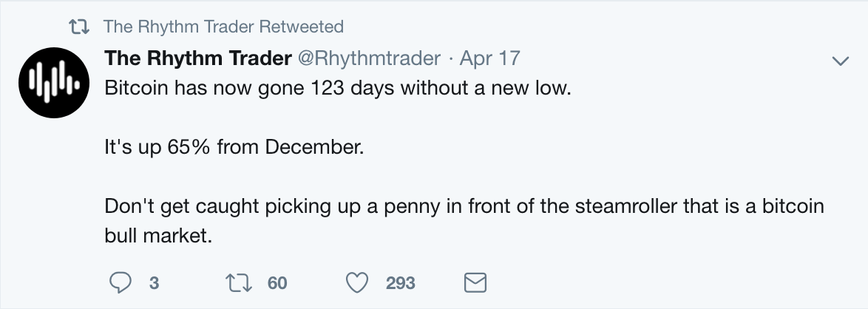Viewport: 868px width, 309px height.
Task: Click the It's up 65% from December line
Action: click(x=234, y=147)
